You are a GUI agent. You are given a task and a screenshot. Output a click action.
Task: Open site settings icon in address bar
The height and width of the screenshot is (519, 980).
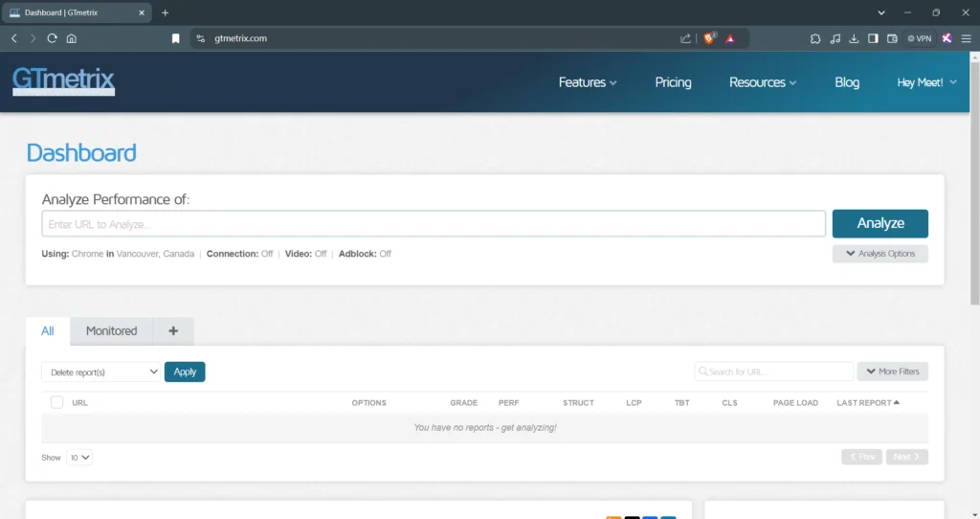click(201, 38)
